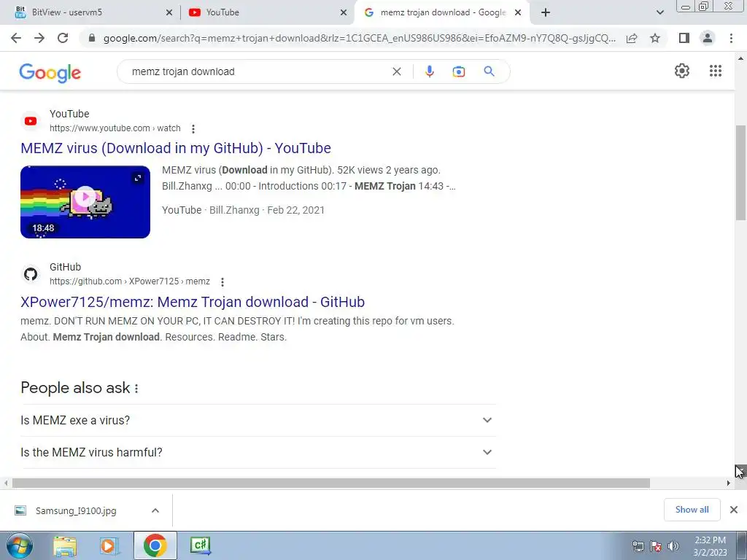Open Google quick settings gear

point(682,71)
